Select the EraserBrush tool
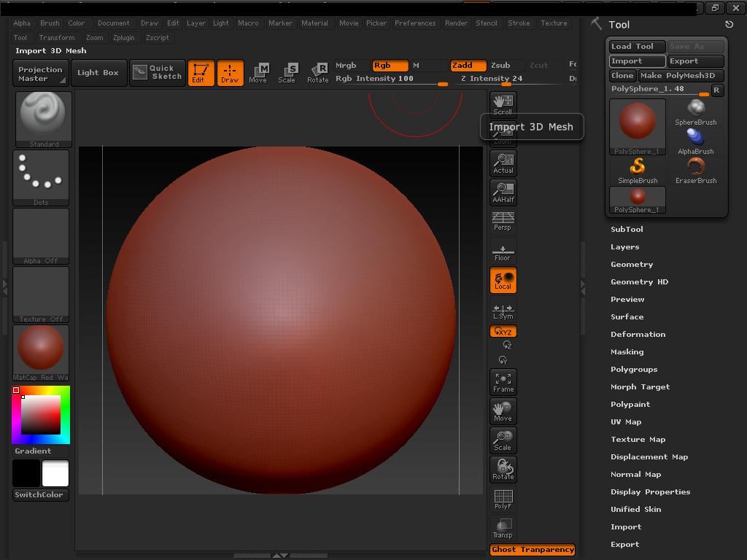 click(x=695, y=171)
